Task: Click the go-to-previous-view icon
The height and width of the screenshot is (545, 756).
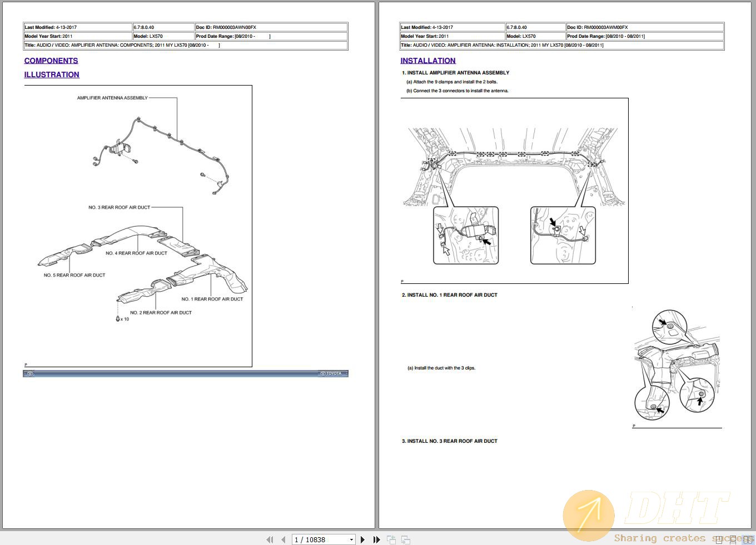Action: pos(391,539)
